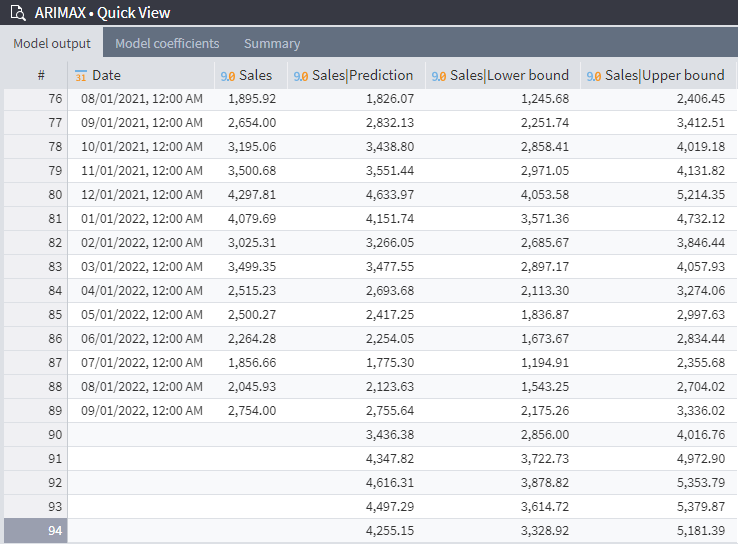Click the # row number column header

coord(41,75)
